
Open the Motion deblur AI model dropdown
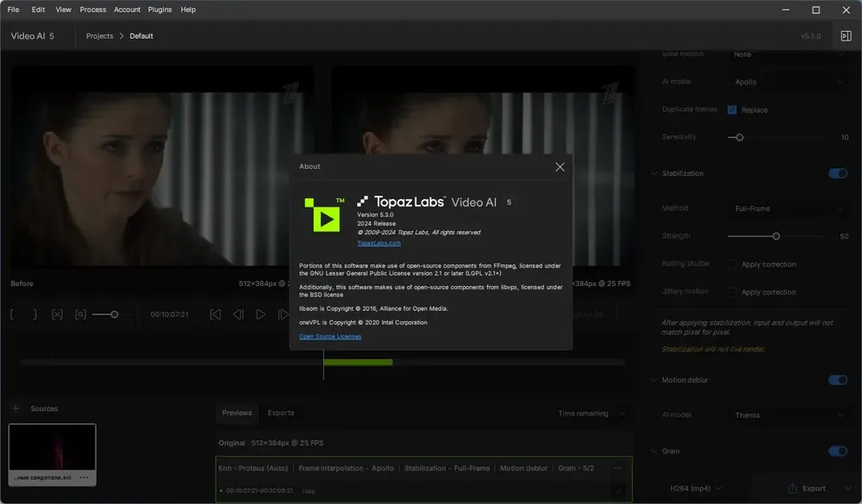(789, 415)
